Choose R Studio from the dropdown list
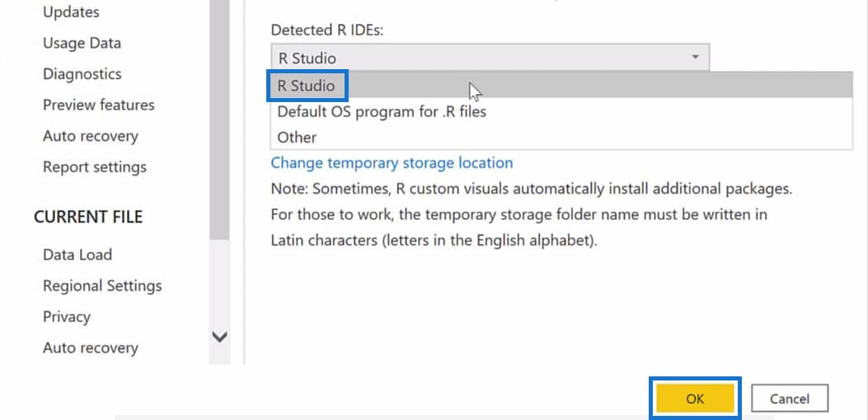This screenshot has width=868, height=420. 561,85
